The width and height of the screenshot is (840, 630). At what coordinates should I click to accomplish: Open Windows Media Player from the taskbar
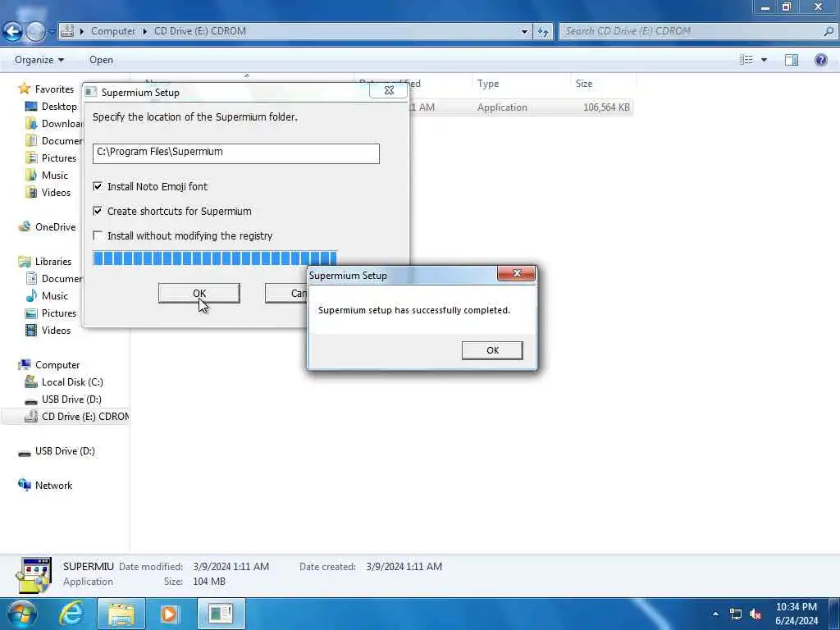(x=171, y=614)
